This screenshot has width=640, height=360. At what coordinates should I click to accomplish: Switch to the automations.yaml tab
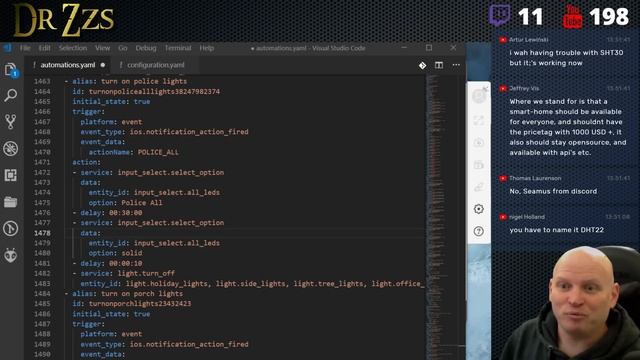(69, 65)
